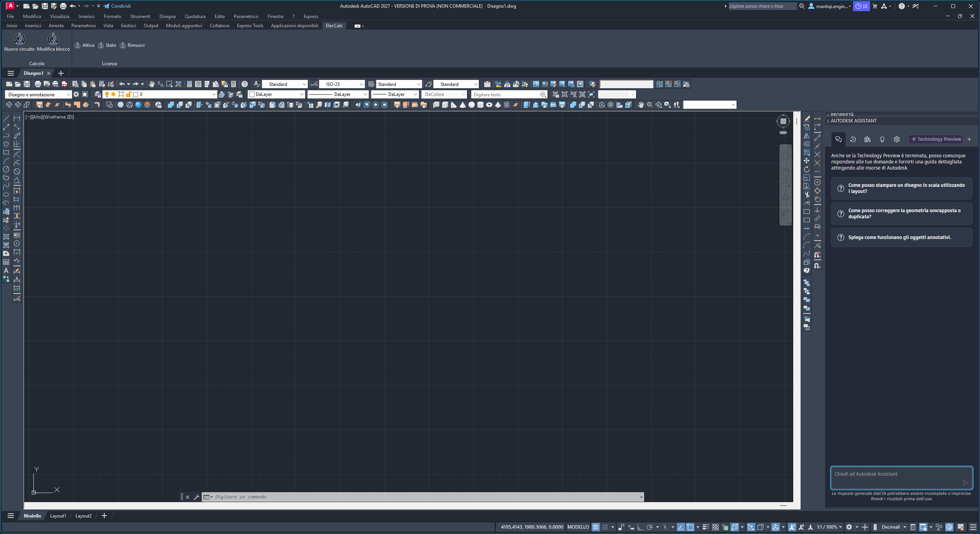
Task: Open the Quotatura menu
Action: pyautogui.click(x=195, y=16)
